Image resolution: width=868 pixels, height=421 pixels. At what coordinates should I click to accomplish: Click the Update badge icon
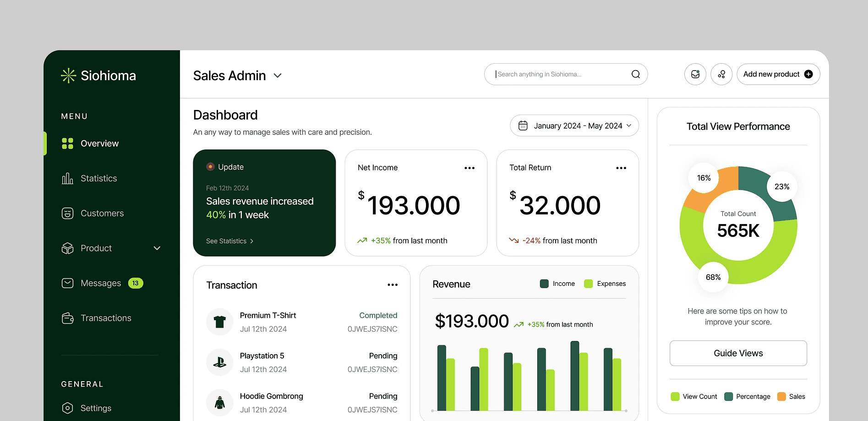point(211,167)
